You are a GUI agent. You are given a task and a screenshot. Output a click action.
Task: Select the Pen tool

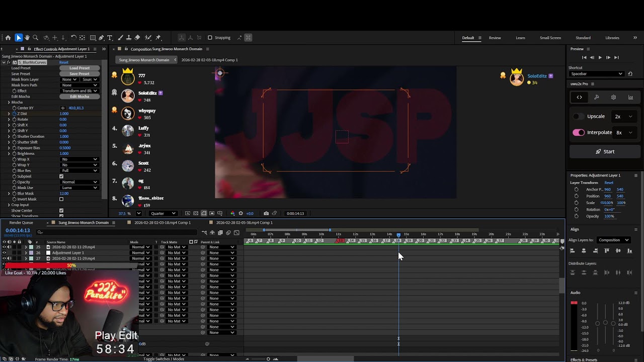coord(101,38)
